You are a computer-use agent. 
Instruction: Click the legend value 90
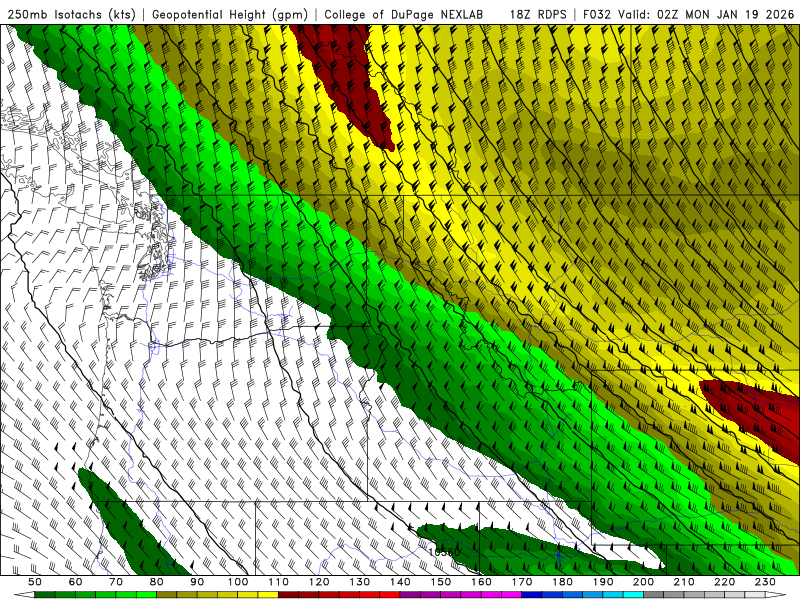[197, 582]
